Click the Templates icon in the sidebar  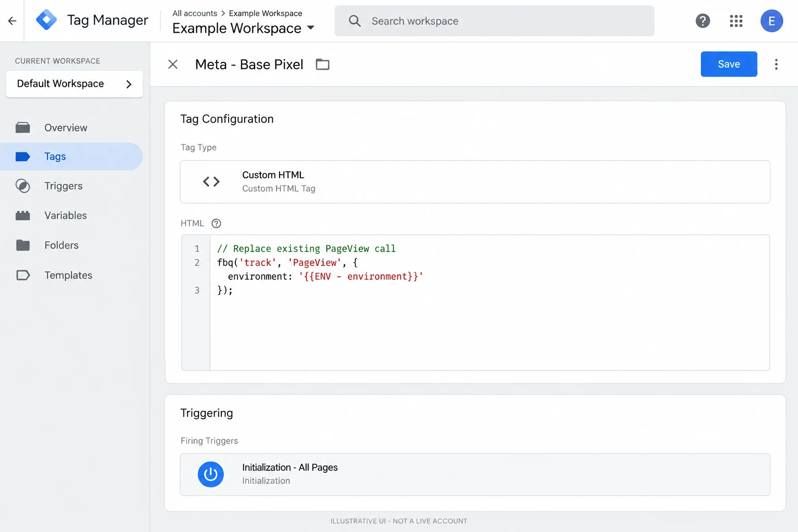pos(23,275)
